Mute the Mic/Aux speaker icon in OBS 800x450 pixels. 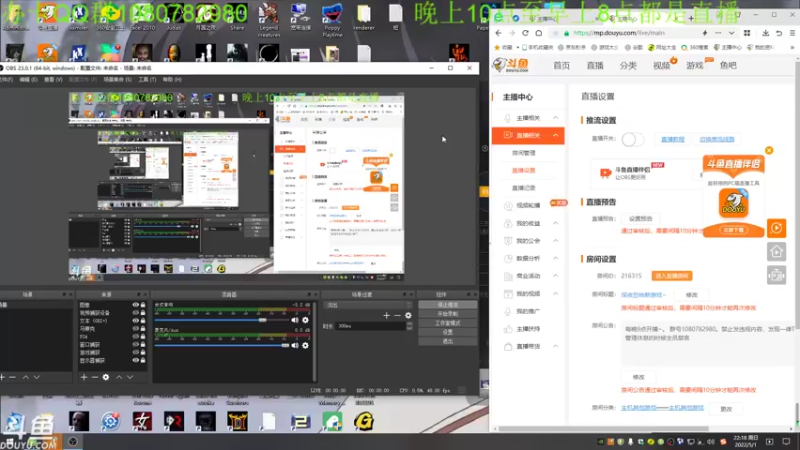[x=294, y=345]
